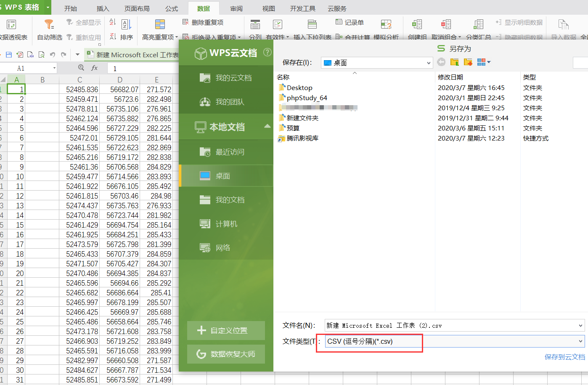
Task: Collapse the 本地文档 local documents section
Action: pyautogui.click(x=267, y=126)
